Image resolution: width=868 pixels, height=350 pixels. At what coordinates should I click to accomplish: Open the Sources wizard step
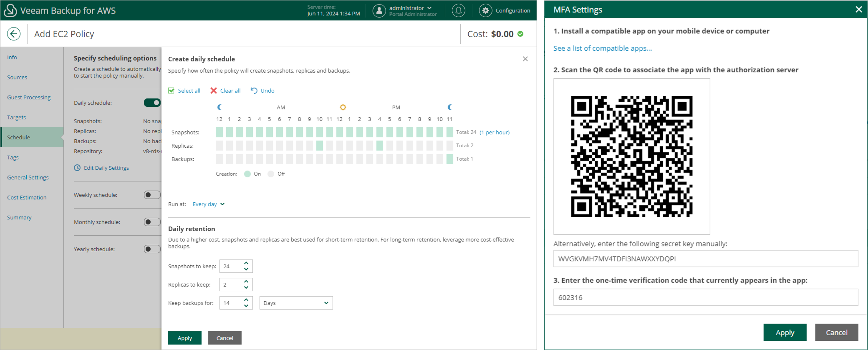coord(17,77)
